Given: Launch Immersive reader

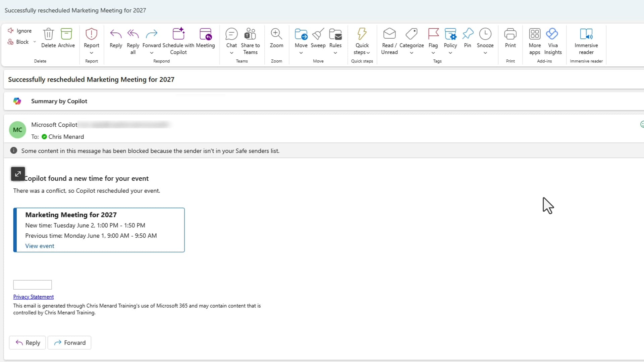Looking at the screenshot, I should (x=586, y=34).
